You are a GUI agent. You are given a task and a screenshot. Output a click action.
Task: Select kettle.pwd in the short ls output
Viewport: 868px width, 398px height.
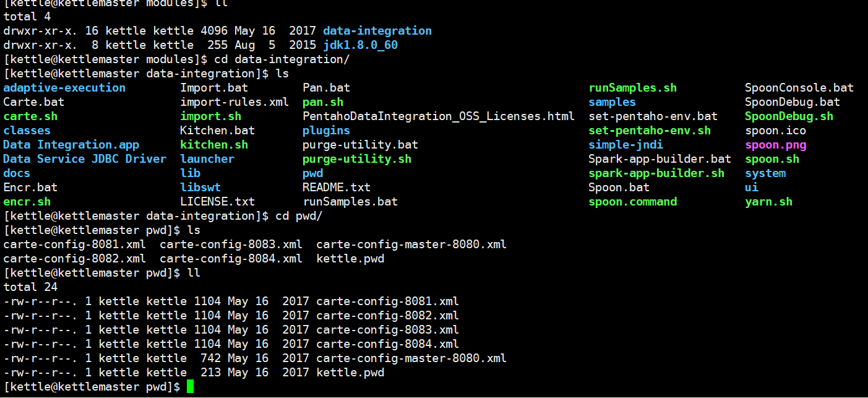(350, 259)
